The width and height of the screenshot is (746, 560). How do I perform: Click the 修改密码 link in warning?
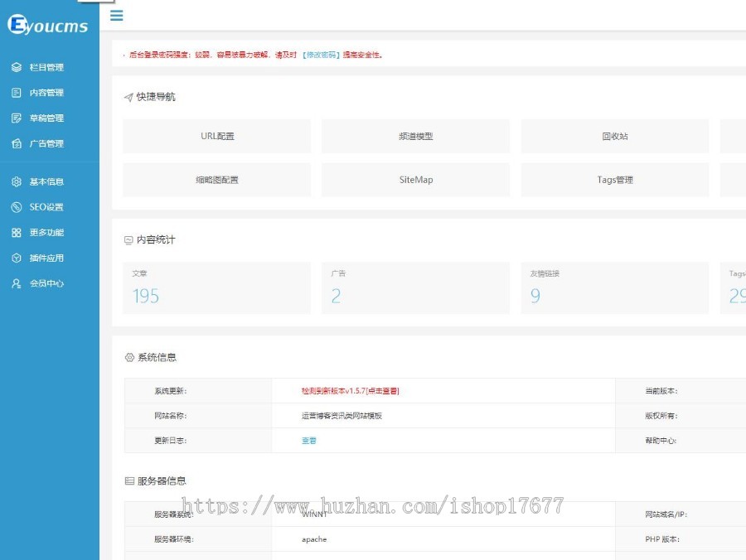321,56
